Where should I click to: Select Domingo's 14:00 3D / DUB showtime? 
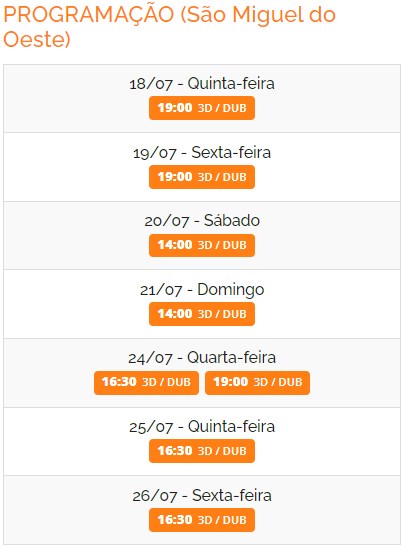point(202,314)
